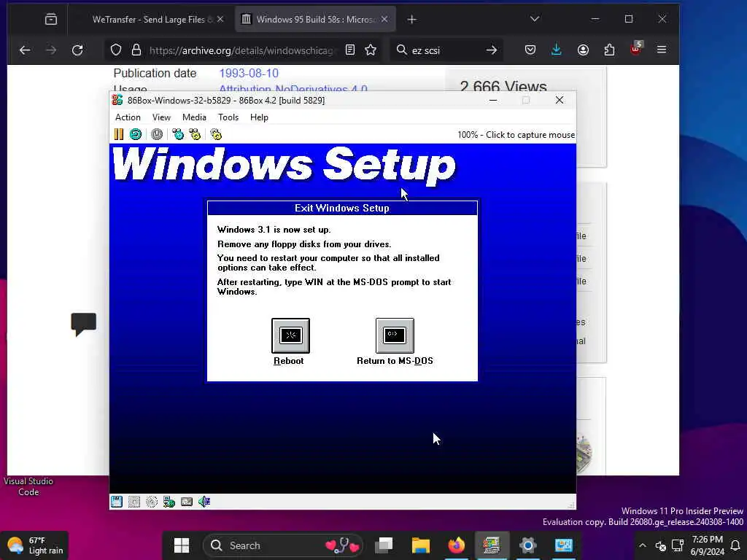
Task: Open the Tools menu in 86Box
Action: tap(228, 117)
